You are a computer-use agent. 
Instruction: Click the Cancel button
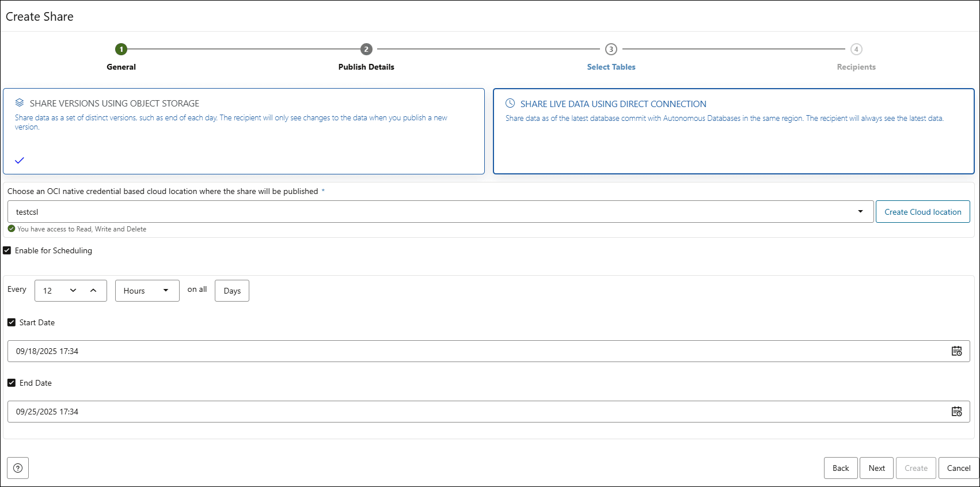(x=959, y=468)
